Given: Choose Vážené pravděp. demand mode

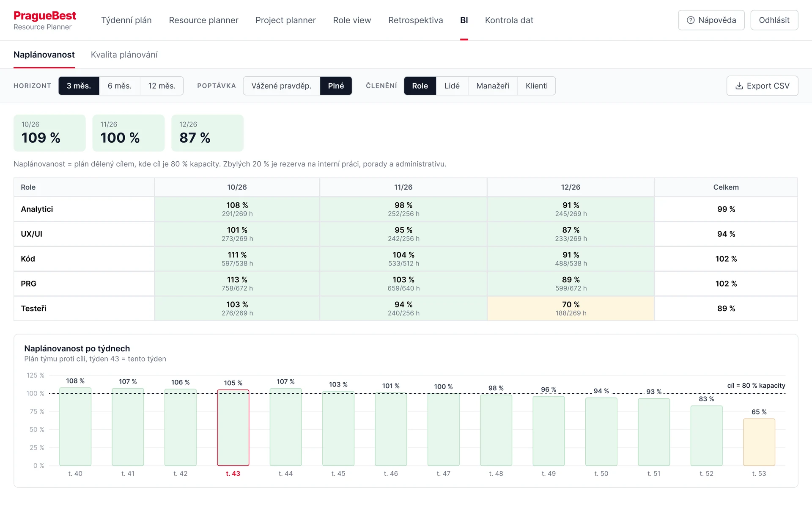Looking at the screenshot, I should pos(281,86).
